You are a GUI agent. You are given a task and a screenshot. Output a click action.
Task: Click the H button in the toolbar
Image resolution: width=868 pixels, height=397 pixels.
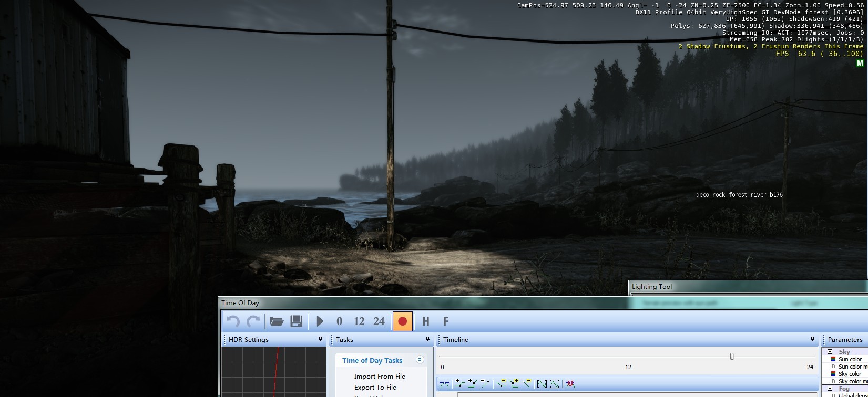425,321
